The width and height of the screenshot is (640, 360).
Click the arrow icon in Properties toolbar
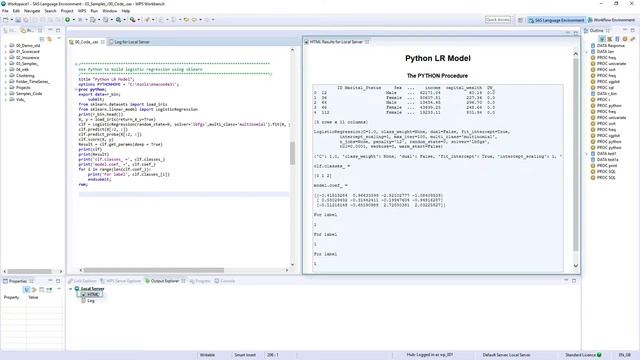pyautogui.click(x=34, y=289)
